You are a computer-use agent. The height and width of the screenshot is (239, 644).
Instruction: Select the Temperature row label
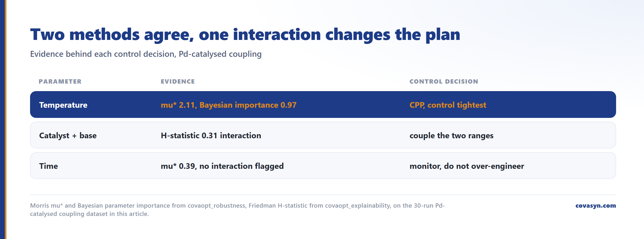pos(63,105)
